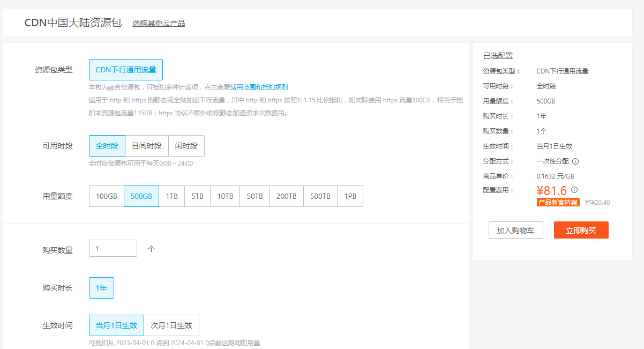Pick the 1TB usage quota
Image resolution: width=644 pixels, height=349 pixels.
click(x=172, y=196)
